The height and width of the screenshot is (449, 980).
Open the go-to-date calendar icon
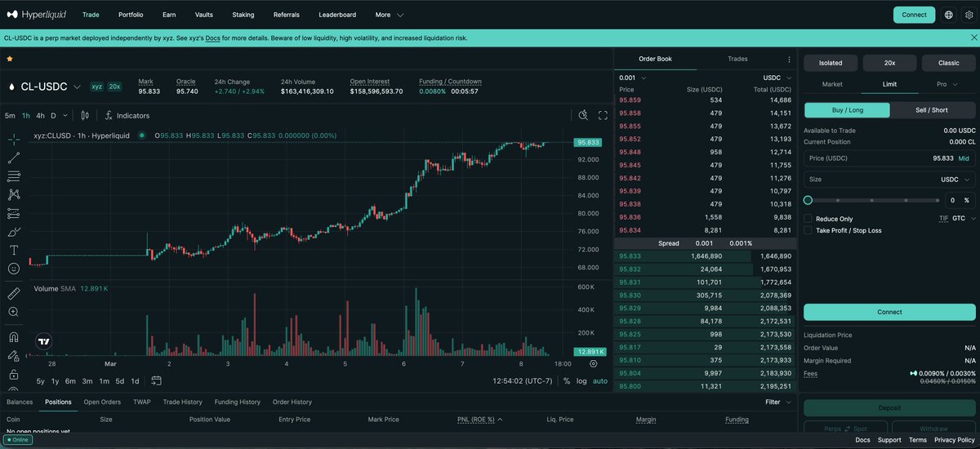[x=156, y=380]
